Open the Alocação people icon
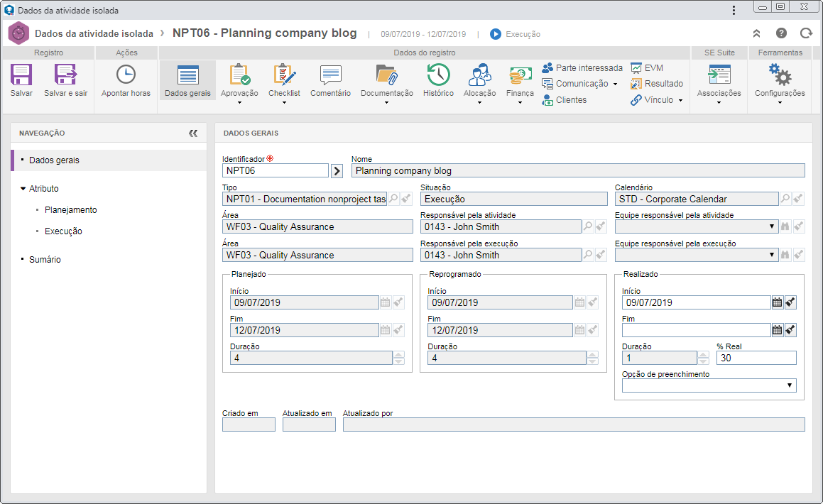The height and width of the screenshot is (504, 823). [479, 75]
